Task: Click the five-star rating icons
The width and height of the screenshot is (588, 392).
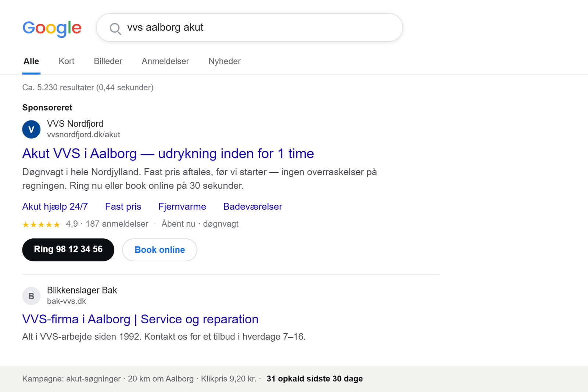Action: tap(41, 224)
